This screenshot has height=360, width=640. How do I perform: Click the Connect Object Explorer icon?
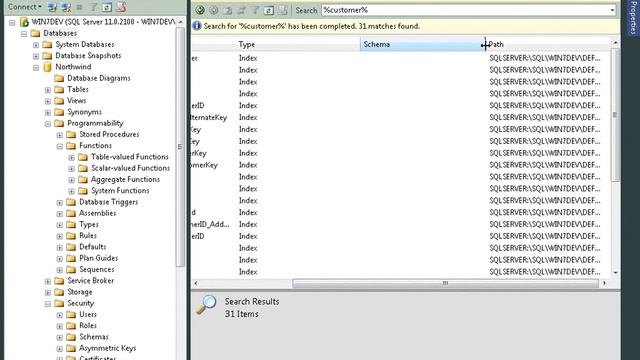(x=52, y=7)
